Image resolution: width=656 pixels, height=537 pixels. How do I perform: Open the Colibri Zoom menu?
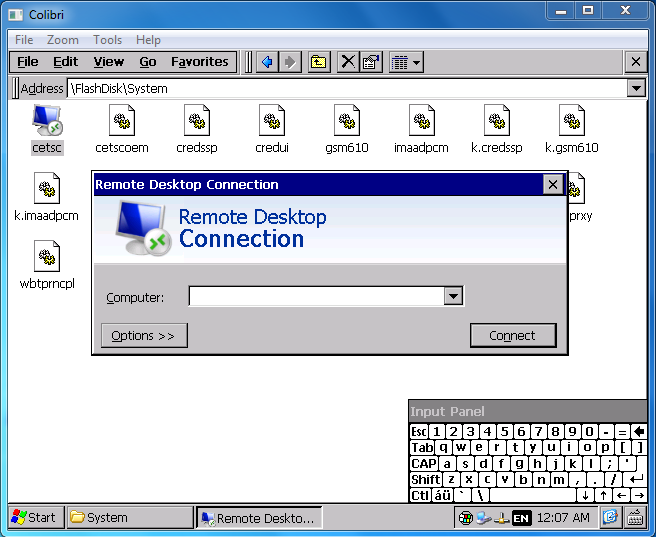63,40
